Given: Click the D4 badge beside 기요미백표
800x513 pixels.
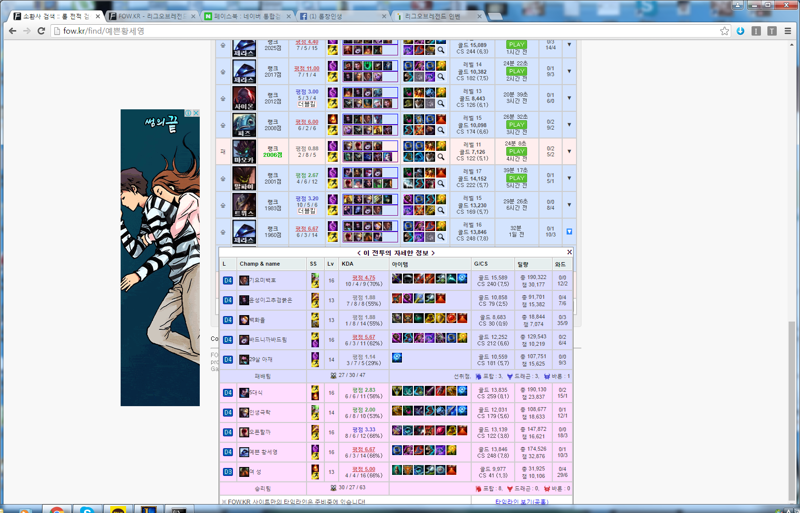Looking at the screenshot, I should [x=228, y=281].
